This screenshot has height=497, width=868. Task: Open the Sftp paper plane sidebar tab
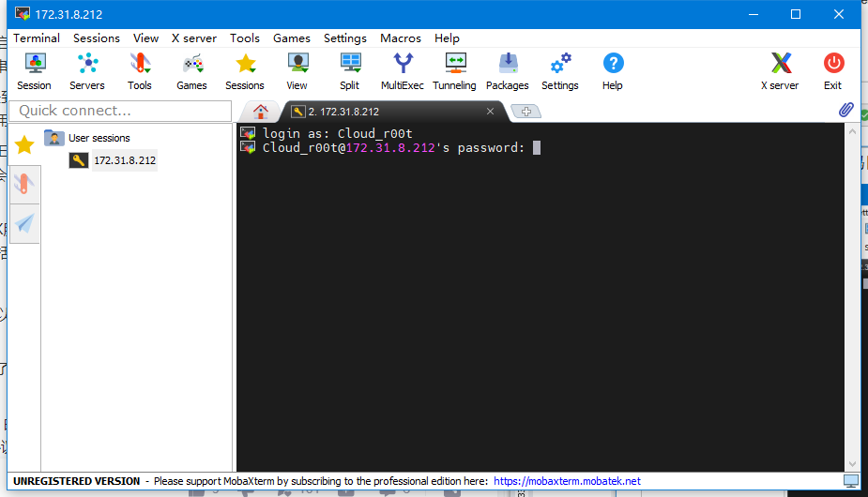tap(24, 223)
